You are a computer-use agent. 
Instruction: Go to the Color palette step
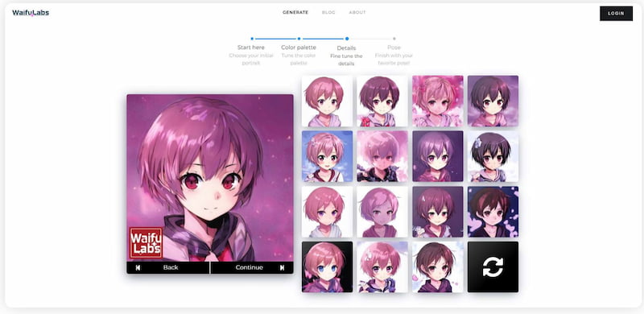pyautogui.click(x=299, y=48)
